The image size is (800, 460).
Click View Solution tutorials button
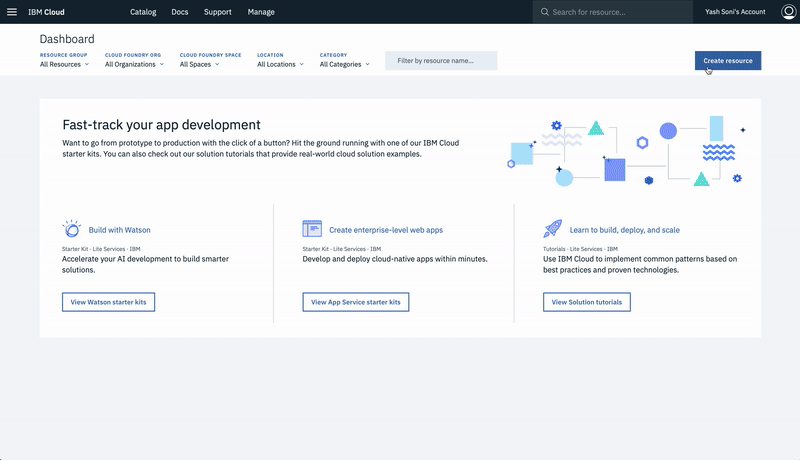click(587, 302)
